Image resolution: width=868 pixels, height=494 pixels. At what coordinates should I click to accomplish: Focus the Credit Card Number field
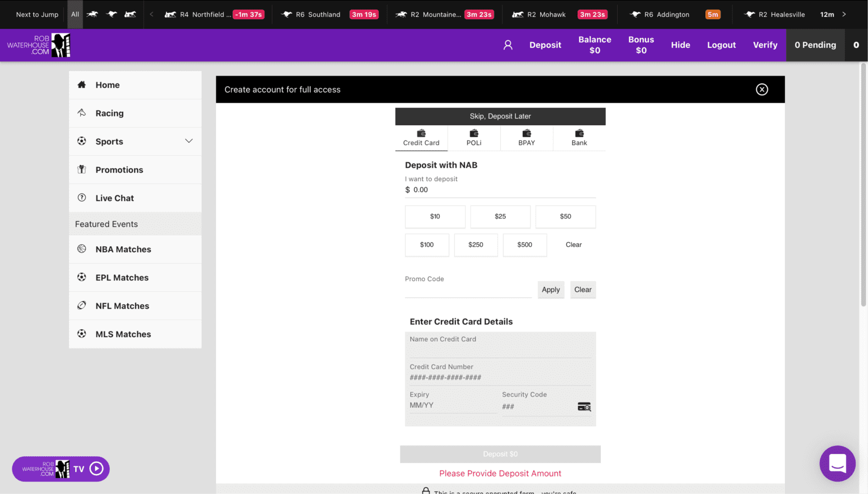(500, 378)
